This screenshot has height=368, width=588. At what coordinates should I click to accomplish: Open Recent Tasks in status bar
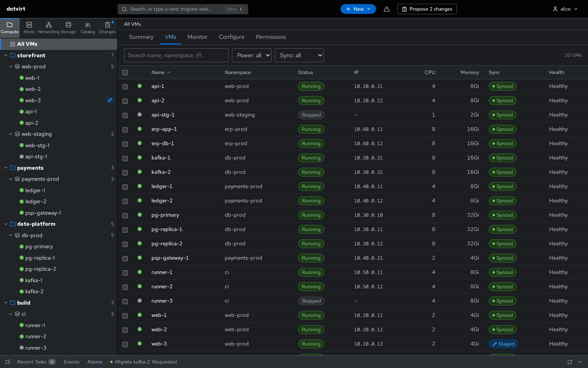[36, 362]
